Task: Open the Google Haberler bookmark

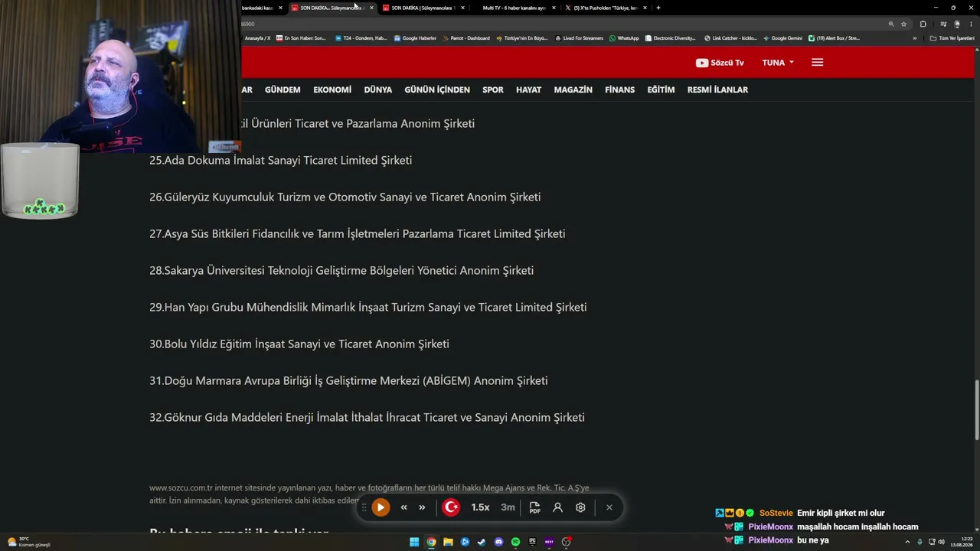Action: 415,38
